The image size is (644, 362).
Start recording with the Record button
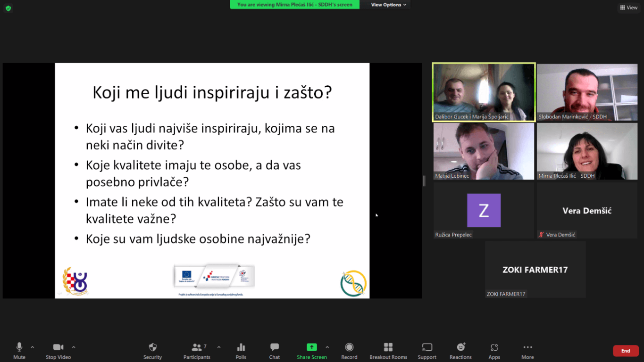point(349,347)
